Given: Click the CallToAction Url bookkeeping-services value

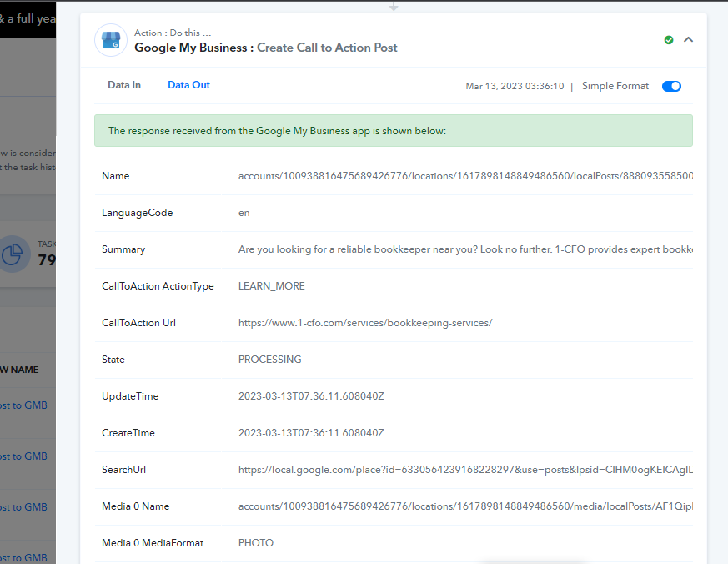Looking at the screenshot, I should point(365,323).
